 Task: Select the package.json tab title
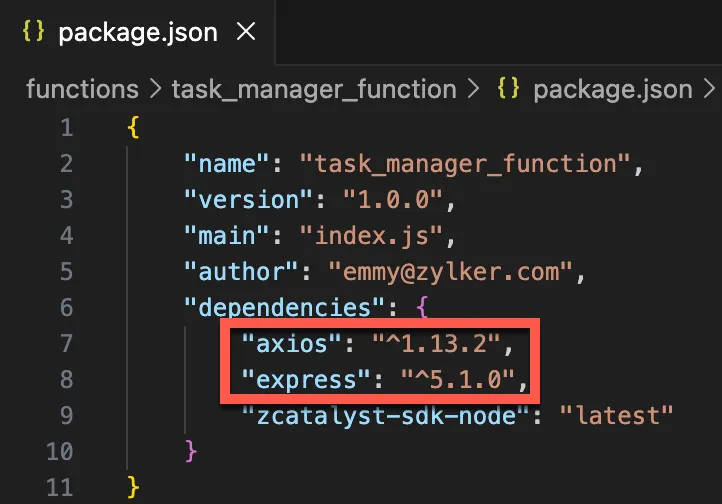click(138, 32)
